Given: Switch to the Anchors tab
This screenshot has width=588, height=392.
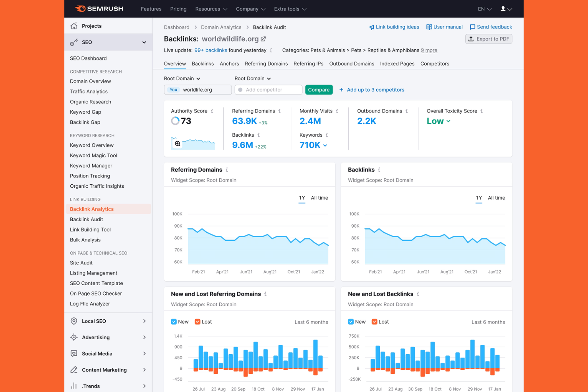Looking at the screenshot, I should tap(229, 64).
